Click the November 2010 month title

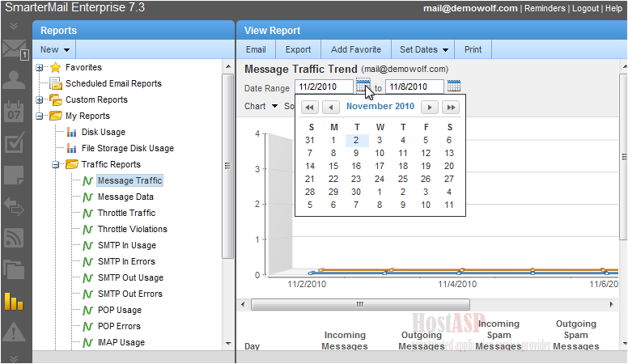(x=380, y=107)
